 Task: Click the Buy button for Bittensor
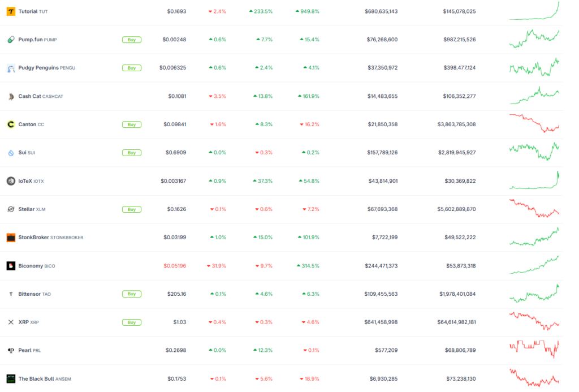click(132, 294)
